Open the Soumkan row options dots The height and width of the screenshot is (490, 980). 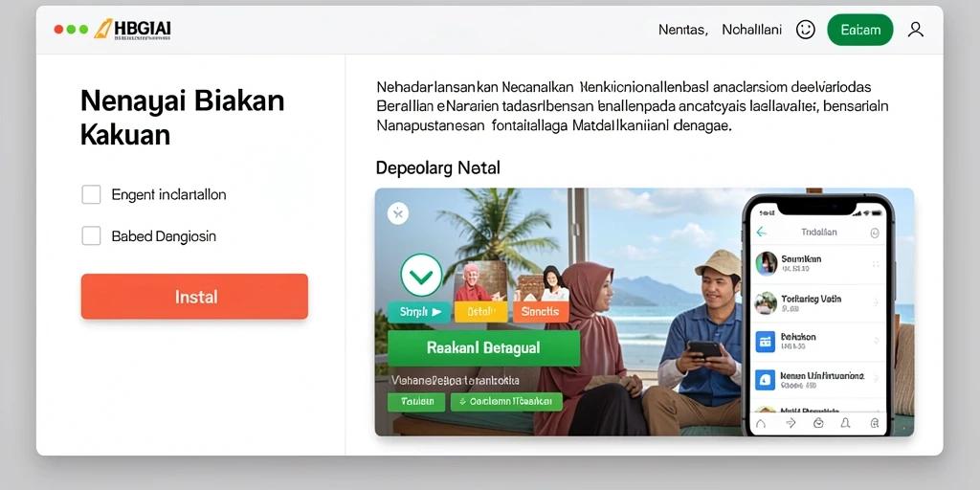pyautogui.click(x=876, y=264)
